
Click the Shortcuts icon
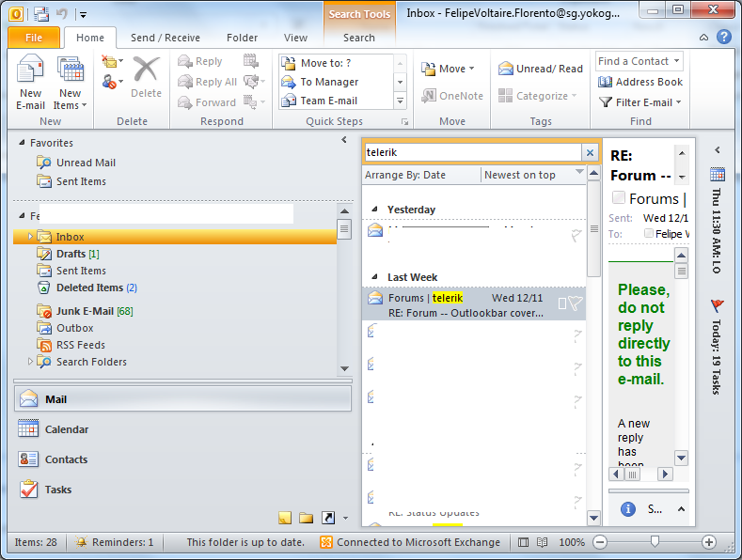pos(328,518)
